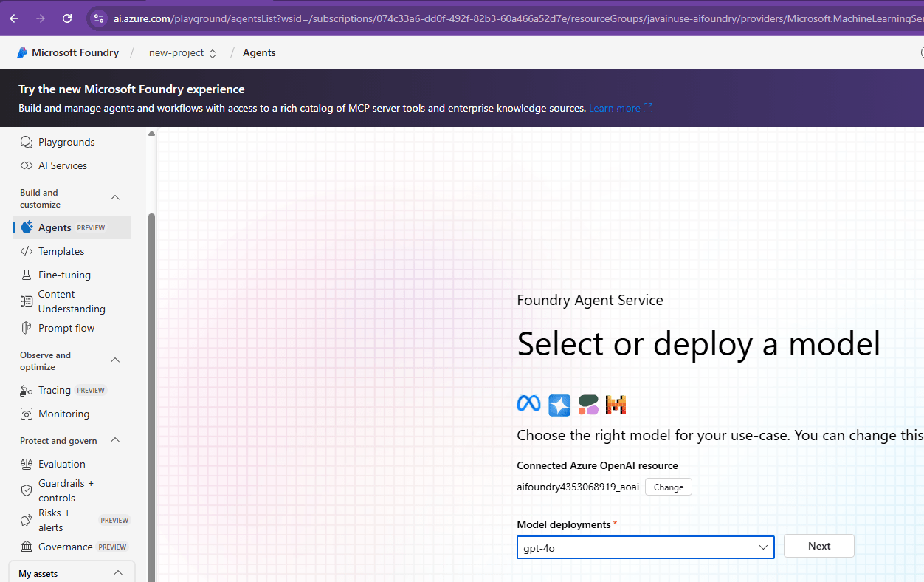Open the Tracing preview feature
924x582 pixels.
(55, 390)
